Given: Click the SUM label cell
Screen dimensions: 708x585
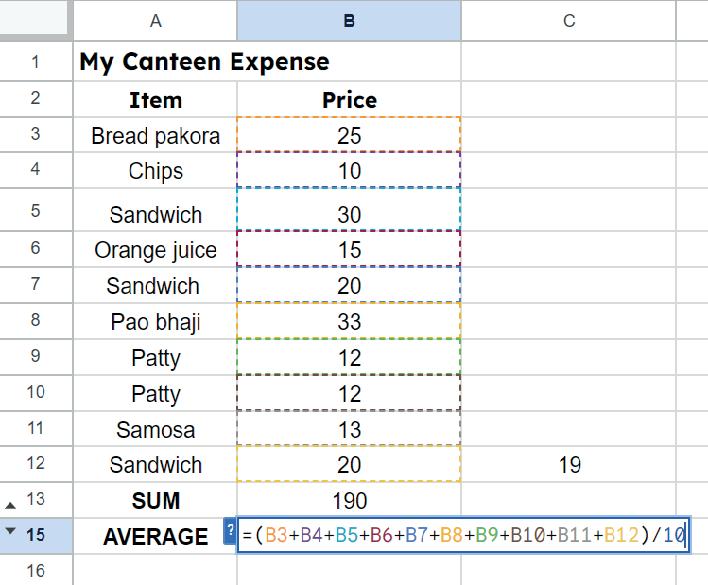Looking at the screenshot, I should [x=155, y=500].
